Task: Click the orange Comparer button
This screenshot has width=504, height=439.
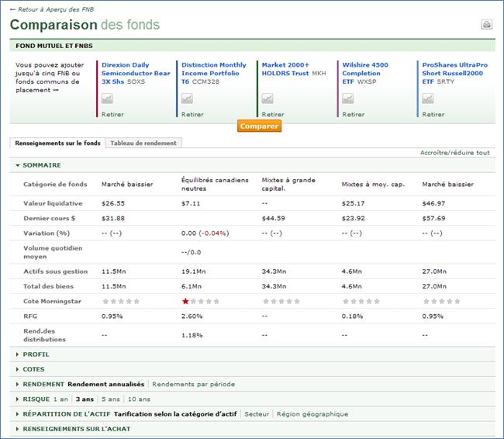Action: tap(259, 126)
